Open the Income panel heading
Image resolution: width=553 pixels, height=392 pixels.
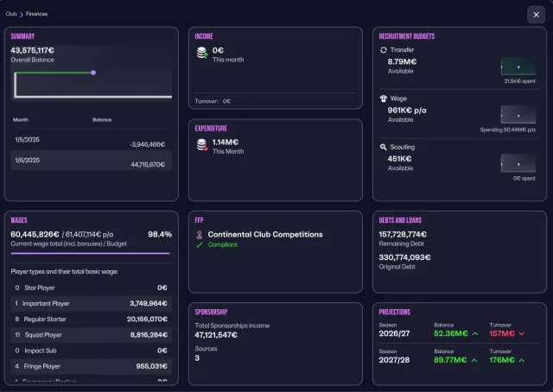coord(204,36)
